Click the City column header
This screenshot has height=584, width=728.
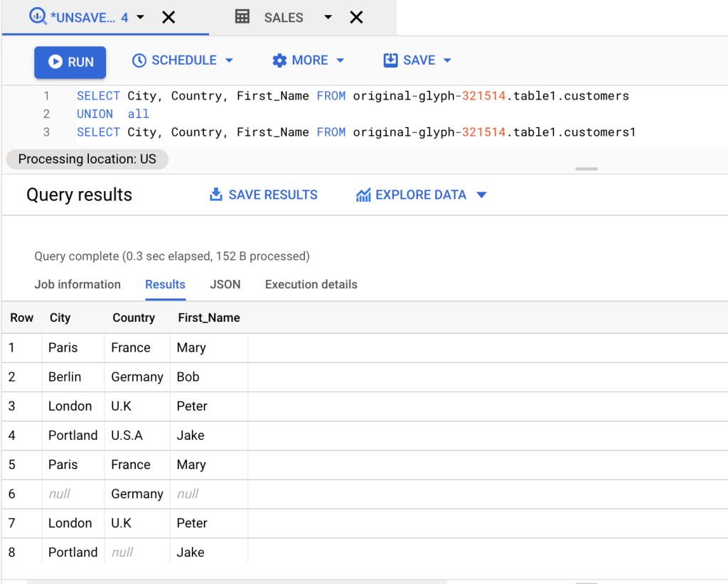(60, 318)
